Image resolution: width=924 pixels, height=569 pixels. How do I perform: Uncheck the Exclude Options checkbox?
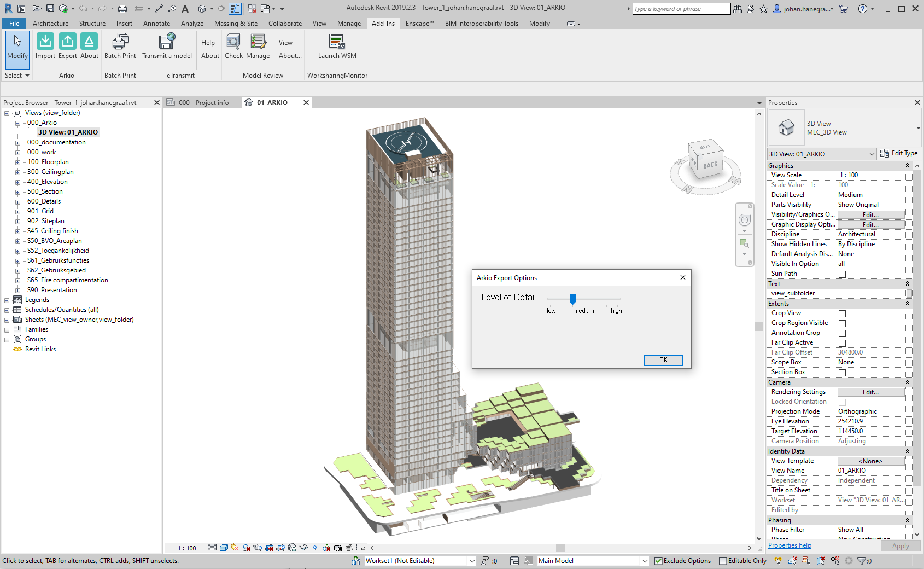click(x=658, y=561)
